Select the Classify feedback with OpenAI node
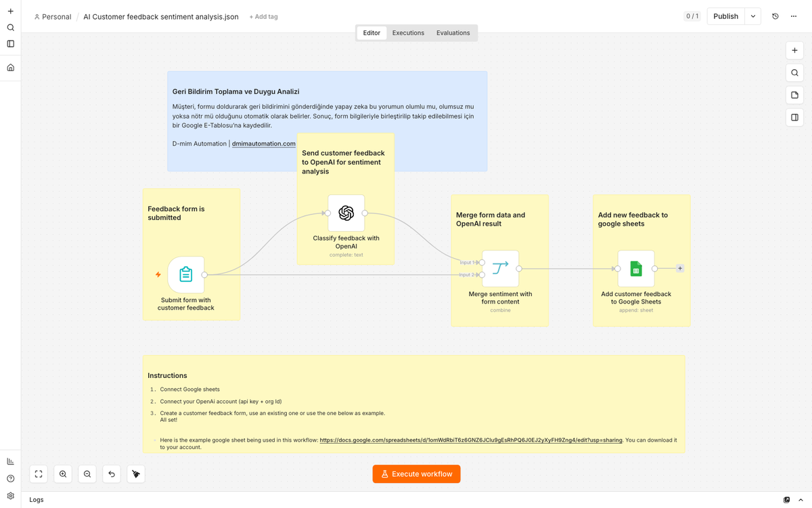The image size is (812, 508). (346, 213)
